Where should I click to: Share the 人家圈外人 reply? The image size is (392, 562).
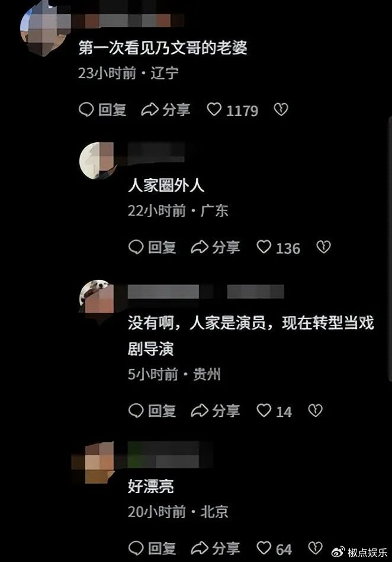216,247
